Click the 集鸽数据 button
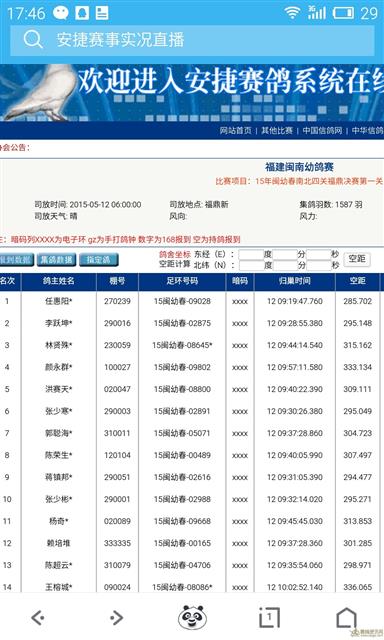The width and height of the screenshot is (384, 640). [56, 260]
